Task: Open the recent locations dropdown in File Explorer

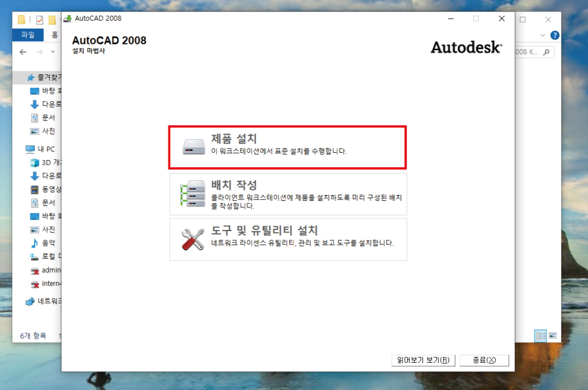Action: point(53,52)
